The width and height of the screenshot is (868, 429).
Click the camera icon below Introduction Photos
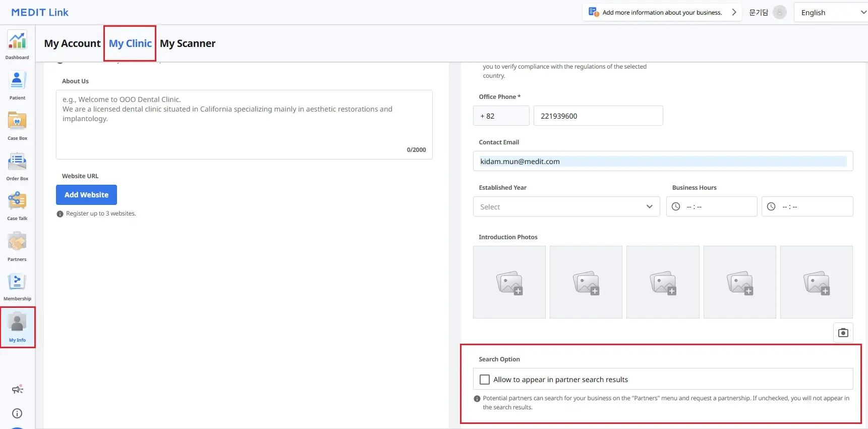(x=843, y=333)
